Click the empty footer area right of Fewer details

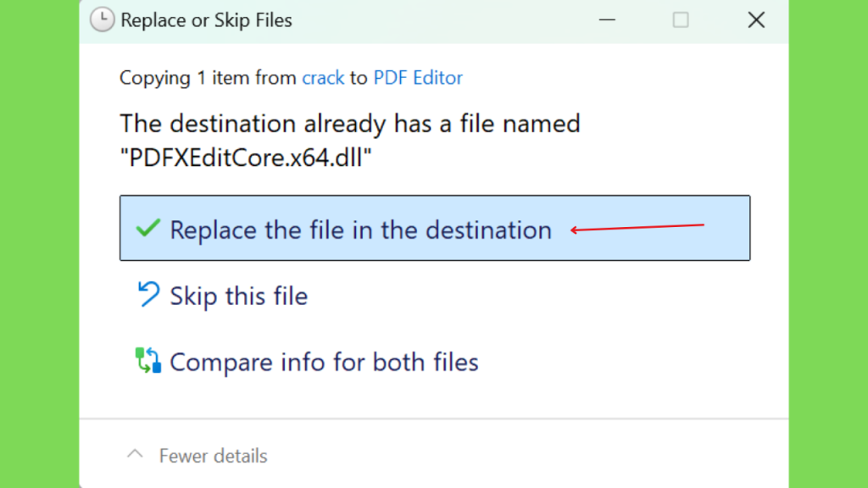click(x=526, y=456)
